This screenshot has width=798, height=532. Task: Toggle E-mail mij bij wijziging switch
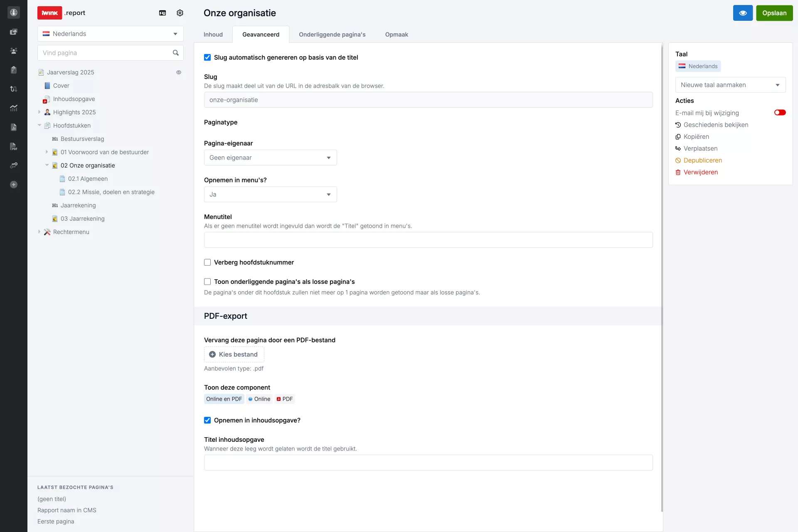[780, 113]
